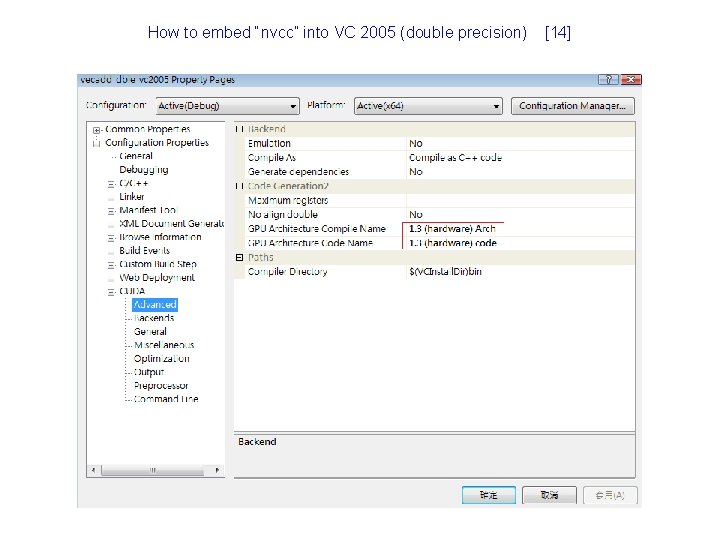The width and height of the screenshot is (720, 540).
Task: Select Backends under CUDA
Action: (154, 318)
